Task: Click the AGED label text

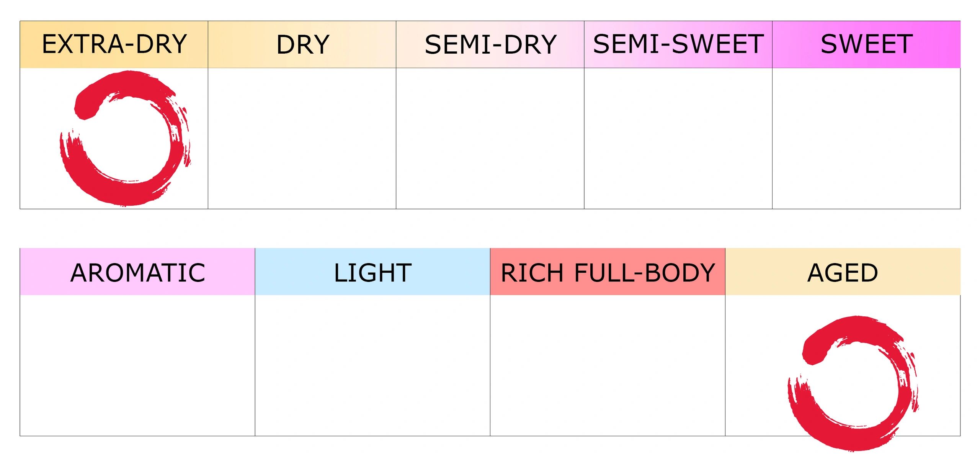Action: coord(843,273)
